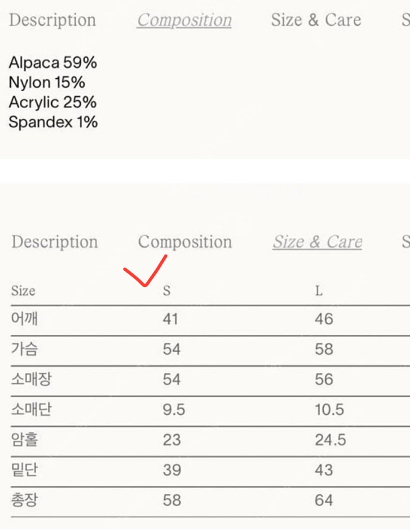The width and height of the screenshot is (410, 532).
Task: Select the Size & Care tab in lower section
Action: point(317,241)
